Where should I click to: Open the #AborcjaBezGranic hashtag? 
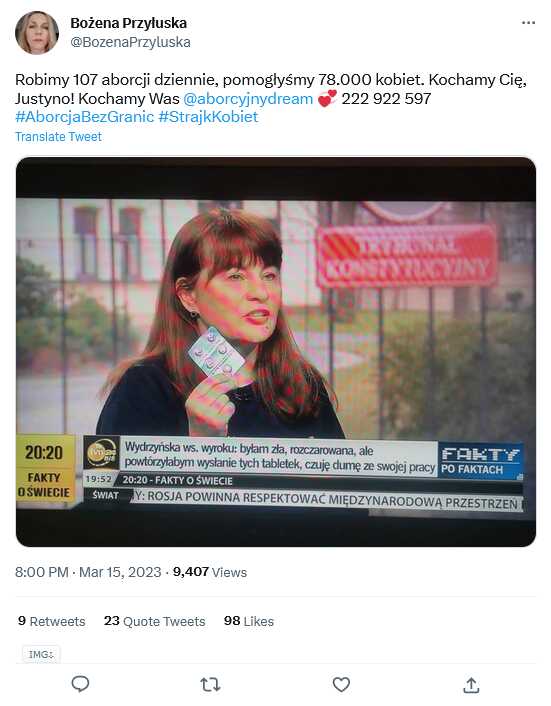coord(85,117)
